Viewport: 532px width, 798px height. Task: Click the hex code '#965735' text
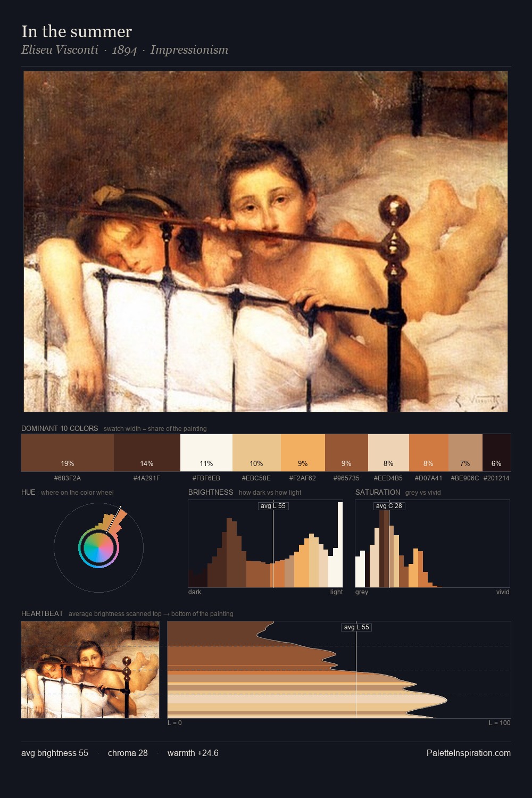[x=346, y=478]
